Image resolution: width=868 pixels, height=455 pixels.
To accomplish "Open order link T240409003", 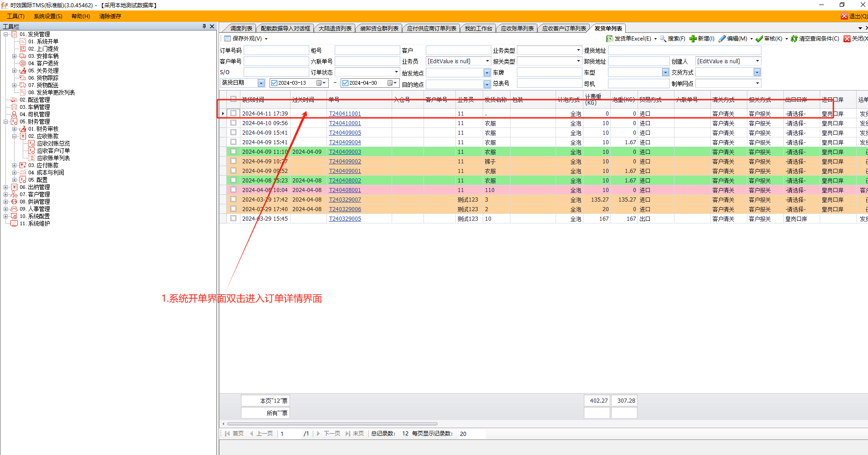I will 345,152.
